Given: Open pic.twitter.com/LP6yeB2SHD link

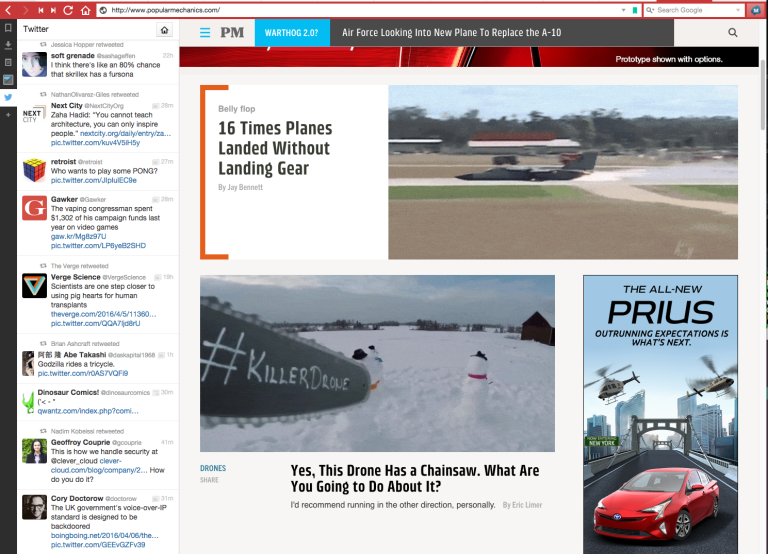Looking at the screenshot, I should pyautogui.click(x=98, y=245).
